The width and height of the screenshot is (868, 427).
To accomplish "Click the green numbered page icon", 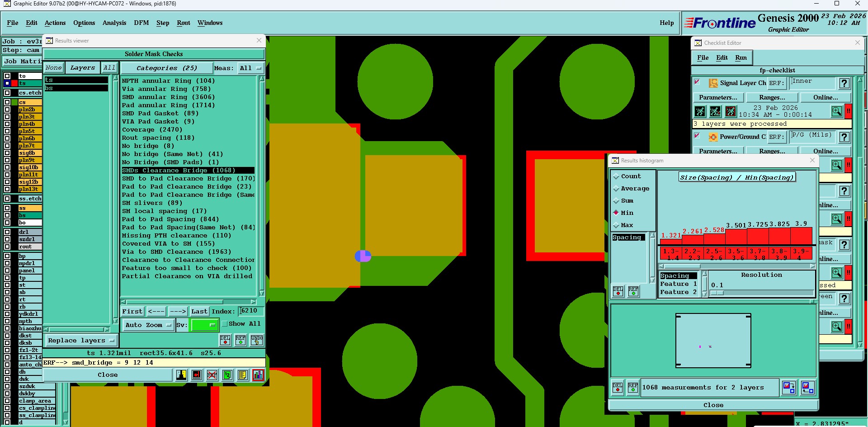I will point(227,375).
